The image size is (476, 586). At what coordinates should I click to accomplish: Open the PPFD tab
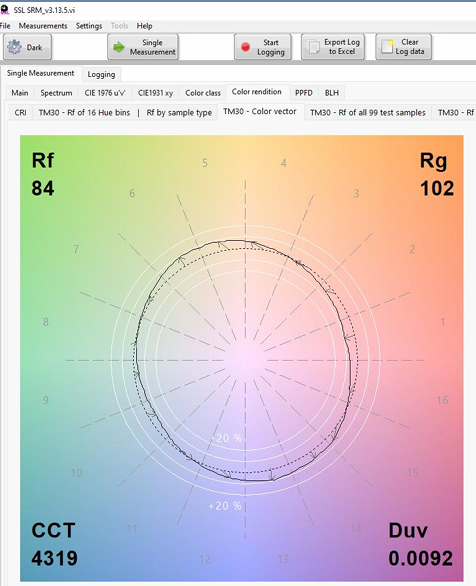304,93
